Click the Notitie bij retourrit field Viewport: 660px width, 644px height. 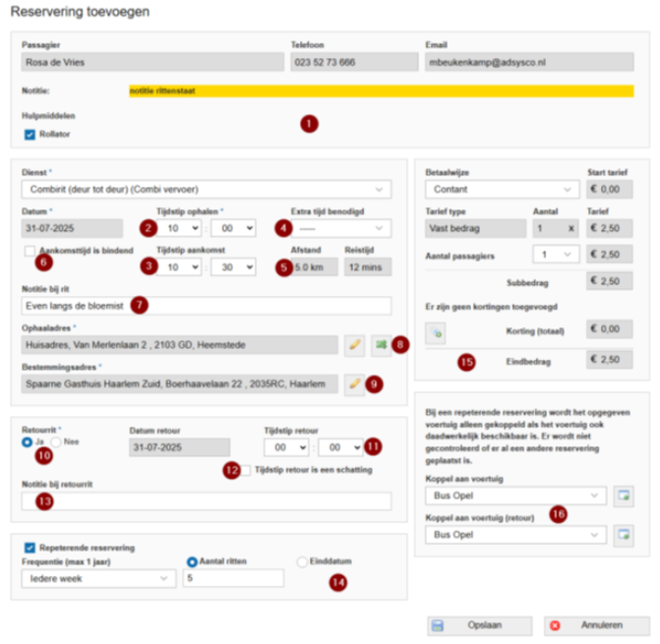tap(207, 501)
